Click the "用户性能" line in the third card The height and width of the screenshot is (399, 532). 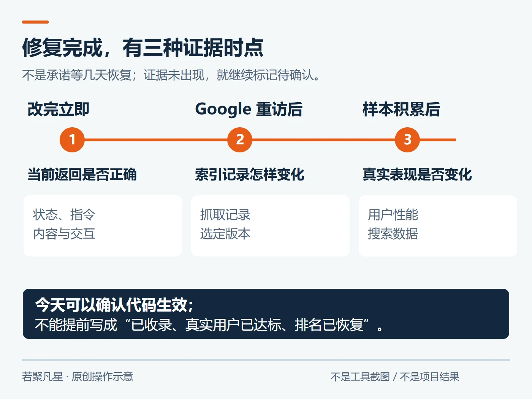tap(393, 215)
